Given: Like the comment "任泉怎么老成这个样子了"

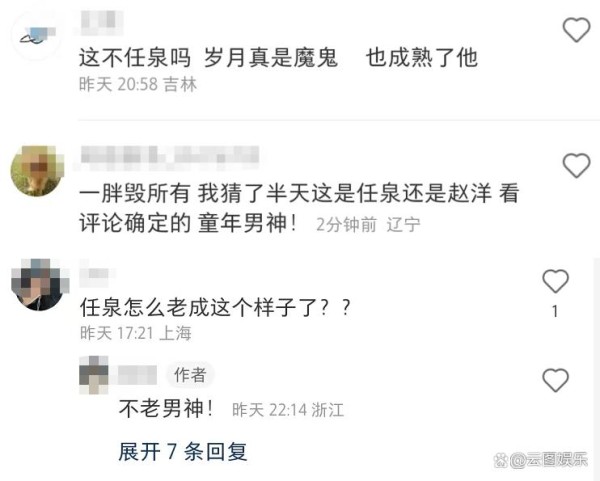Looking at the screenshot, I should (x=555, y=281).
